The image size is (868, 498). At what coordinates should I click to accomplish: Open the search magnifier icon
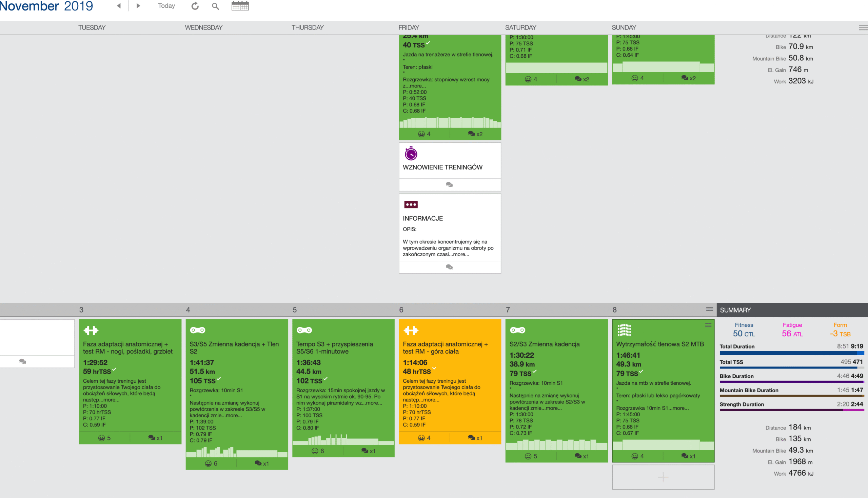click(215, 6)
